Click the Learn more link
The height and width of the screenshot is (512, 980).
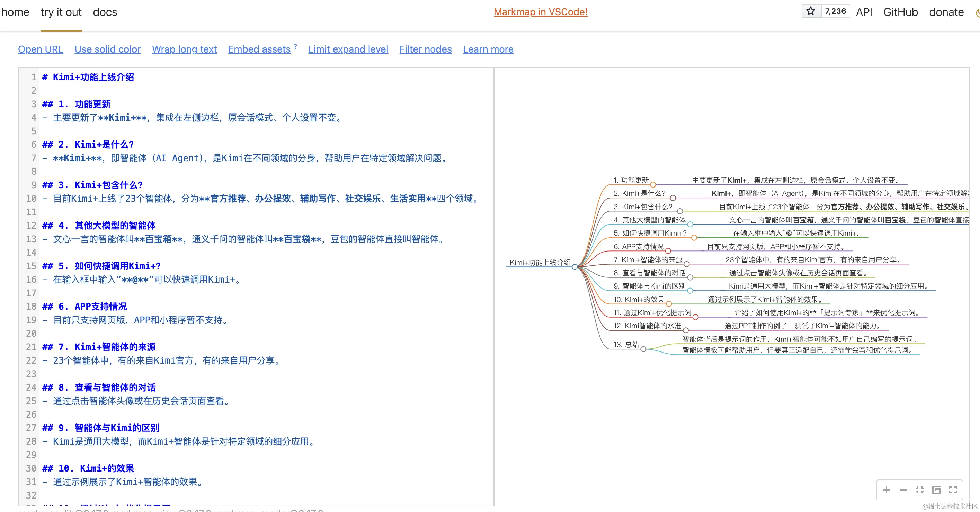pyautogui.click(x=488, y=49)
